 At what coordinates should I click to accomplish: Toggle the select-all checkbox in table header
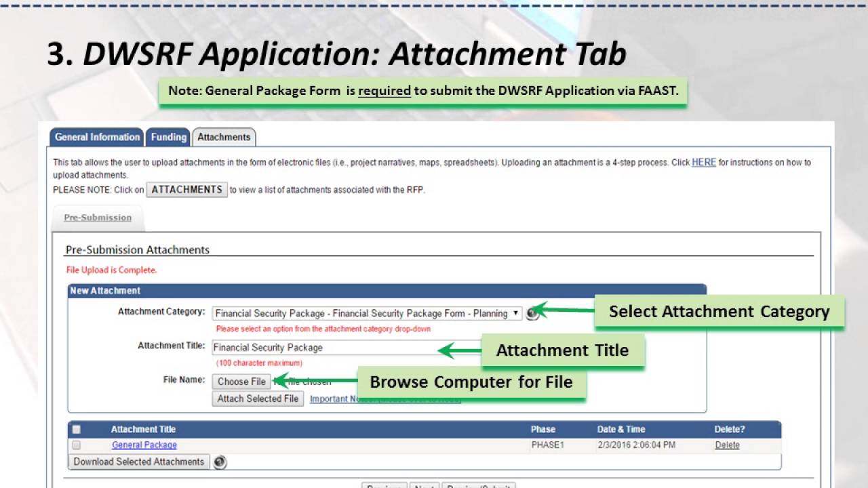coord(76,429)
